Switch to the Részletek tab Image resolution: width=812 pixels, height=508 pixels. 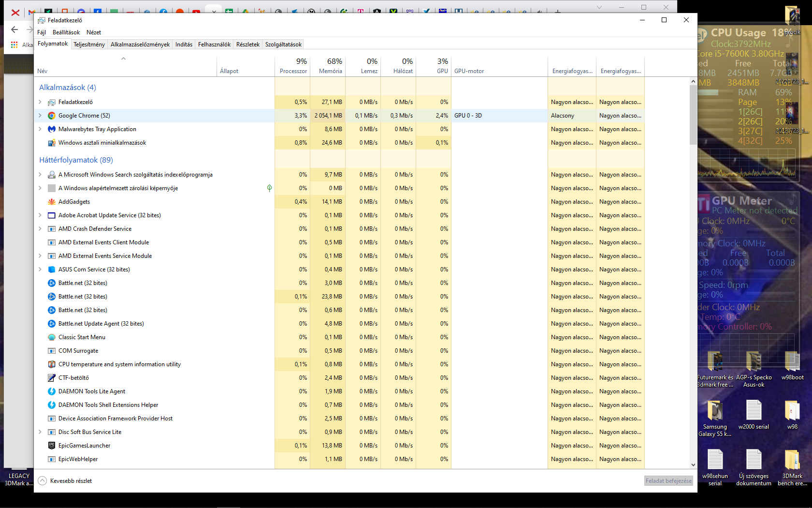click(x=248, y=45)
